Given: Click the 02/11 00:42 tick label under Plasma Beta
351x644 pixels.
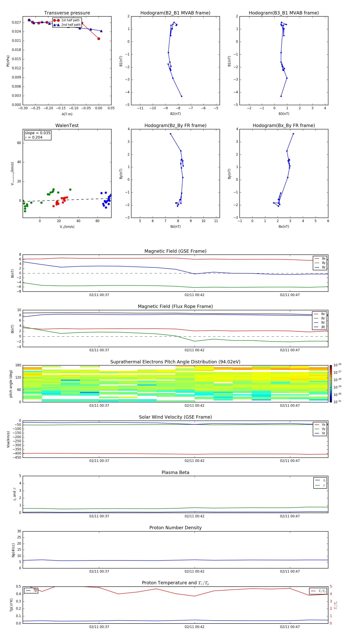Looking at the screenshot, I should (x=194, y=516).
